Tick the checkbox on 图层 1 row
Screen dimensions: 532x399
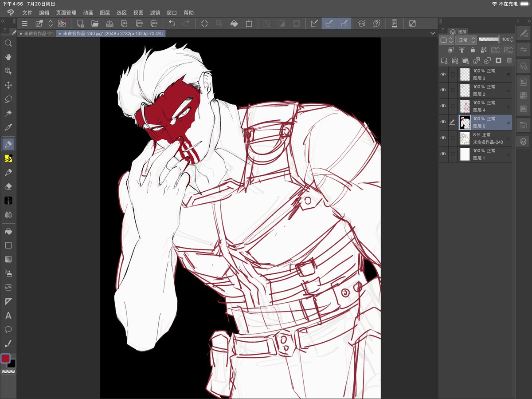[453, 154]
